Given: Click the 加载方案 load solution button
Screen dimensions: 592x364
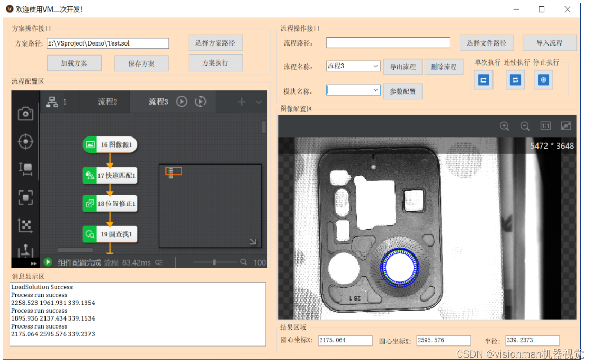Looking at the screenshot, I should point(74,62).
